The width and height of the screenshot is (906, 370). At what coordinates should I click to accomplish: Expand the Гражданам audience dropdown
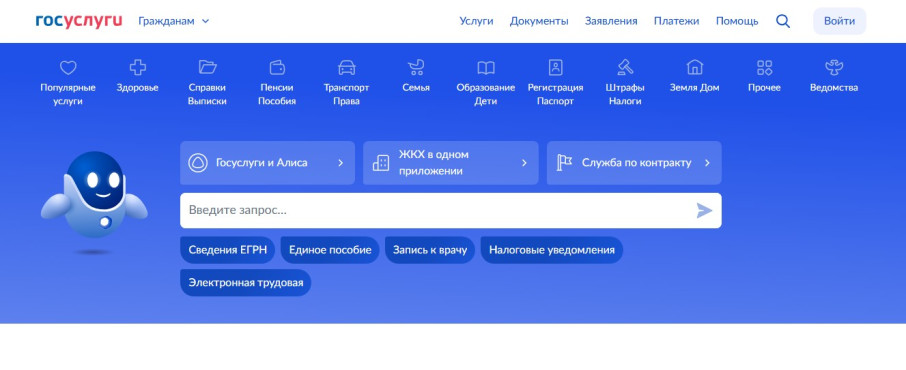click(173, 21)
